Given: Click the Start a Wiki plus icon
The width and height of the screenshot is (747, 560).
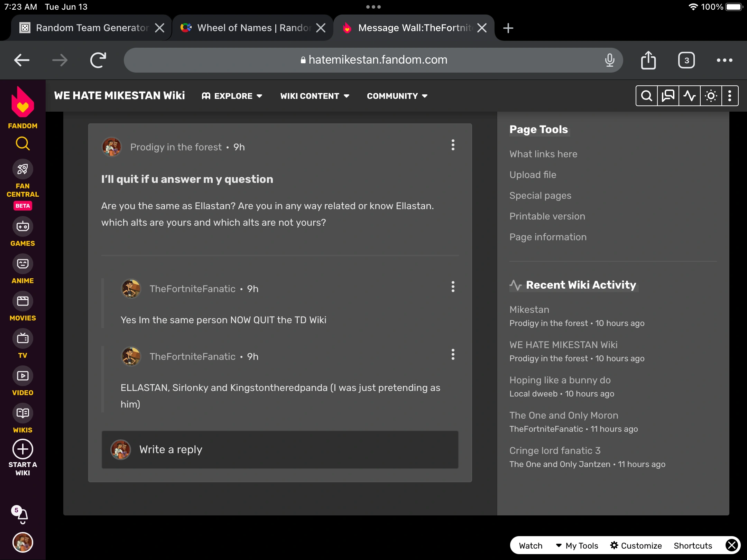Looking at the screenshot, I should click(22, 449).
